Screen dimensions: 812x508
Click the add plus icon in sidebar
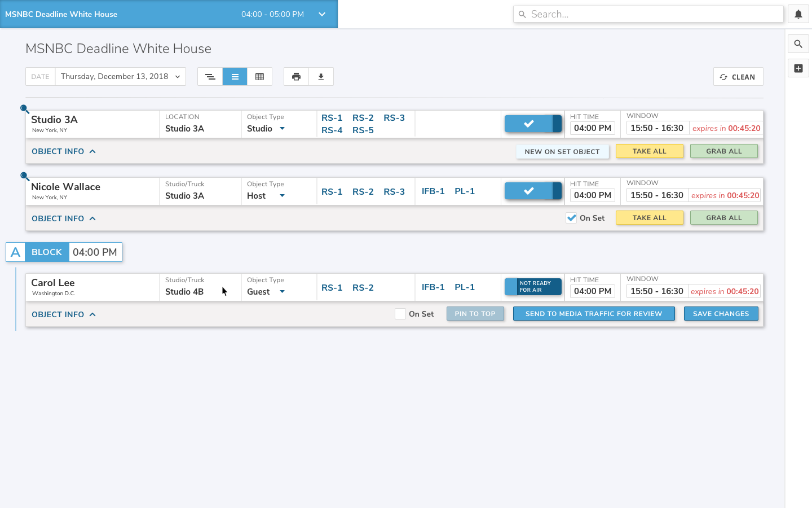(x=798, y=68)
